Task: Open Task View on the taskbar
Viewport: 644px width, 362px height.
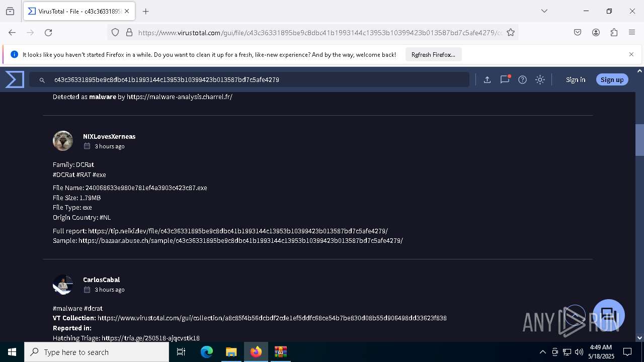Action: coord(181,352)
